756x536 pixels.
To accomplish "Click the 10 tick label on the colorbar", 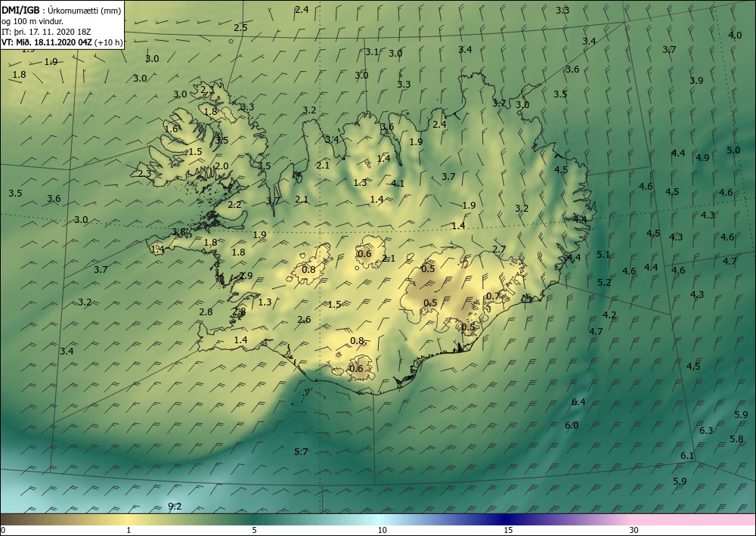I will [382, 530].
